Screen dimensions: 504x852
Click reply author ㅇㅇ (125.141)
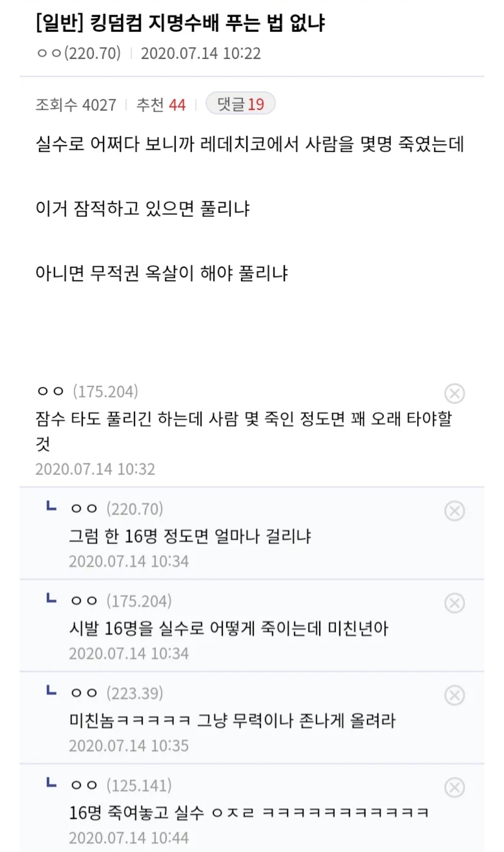point(121,785)
